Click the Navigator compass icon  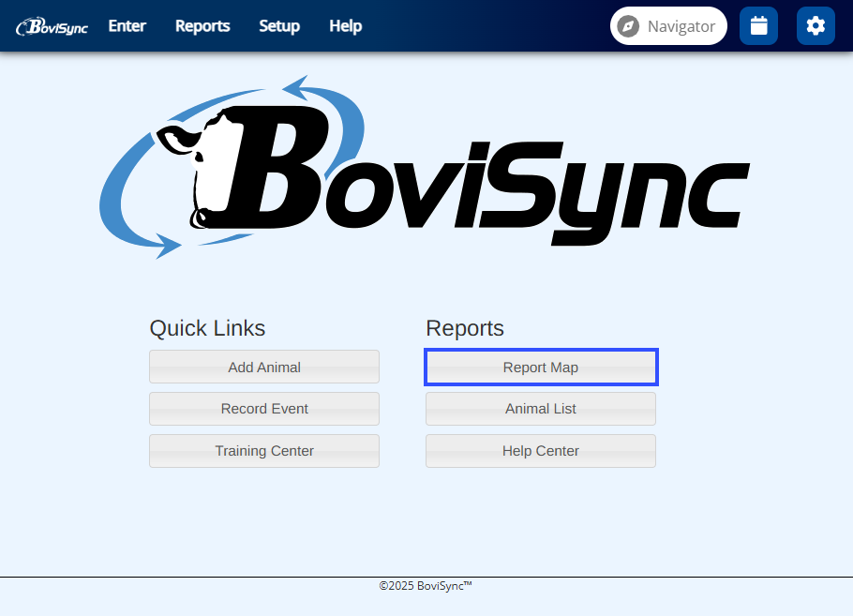(628, 26)
